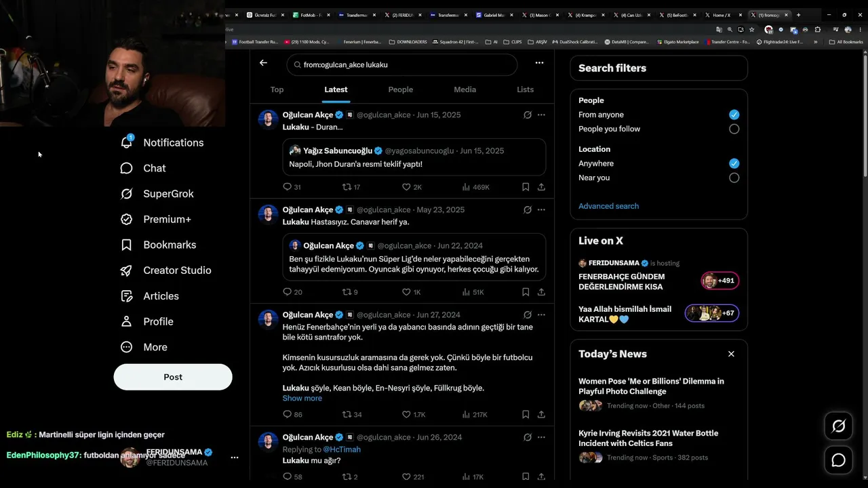Switch to the Latest search tab
The image size is (868, 488).
(x=336, y=89)
